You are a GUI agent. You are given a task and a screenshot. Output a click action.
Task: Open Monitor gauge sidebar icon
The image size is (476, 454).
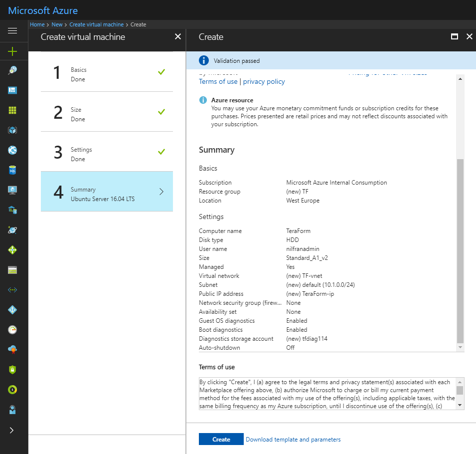pos(12,330)
